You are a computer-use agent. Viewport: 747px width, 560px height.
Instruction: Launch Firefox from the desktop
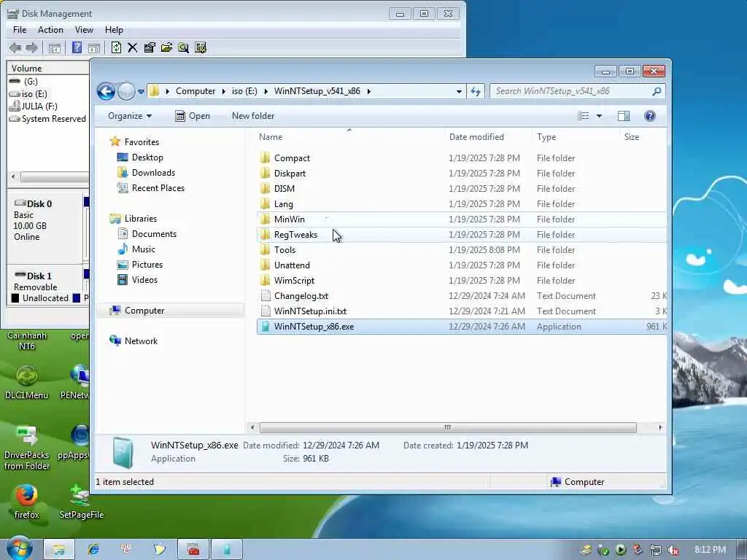(27, 502)
